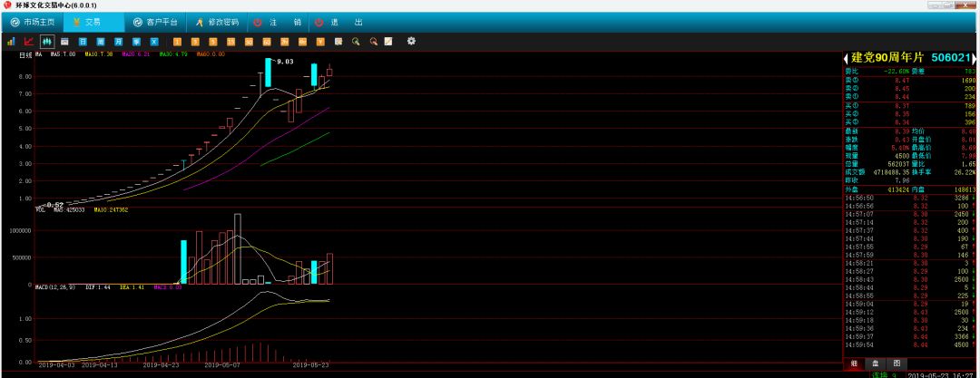Switch to daily 日 K-line period
980x378 pixels.
click(x=83, y=41)
